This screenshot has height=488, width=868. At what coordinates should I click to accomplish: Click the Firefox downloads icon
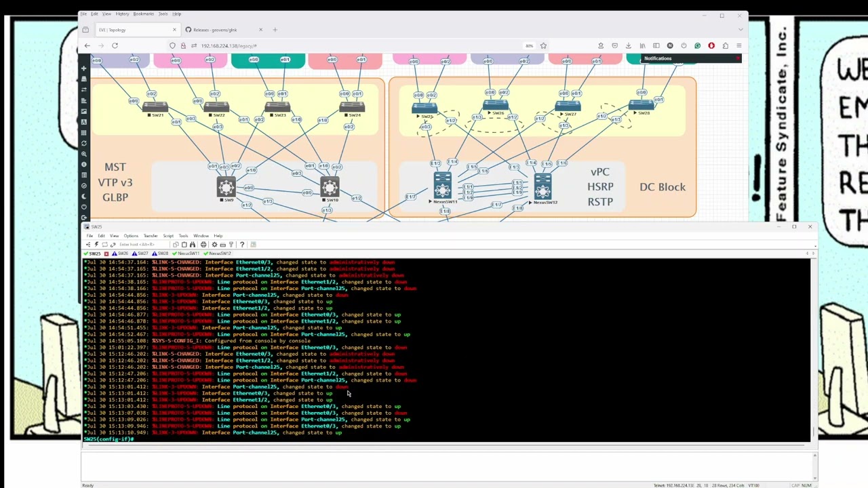628,45
